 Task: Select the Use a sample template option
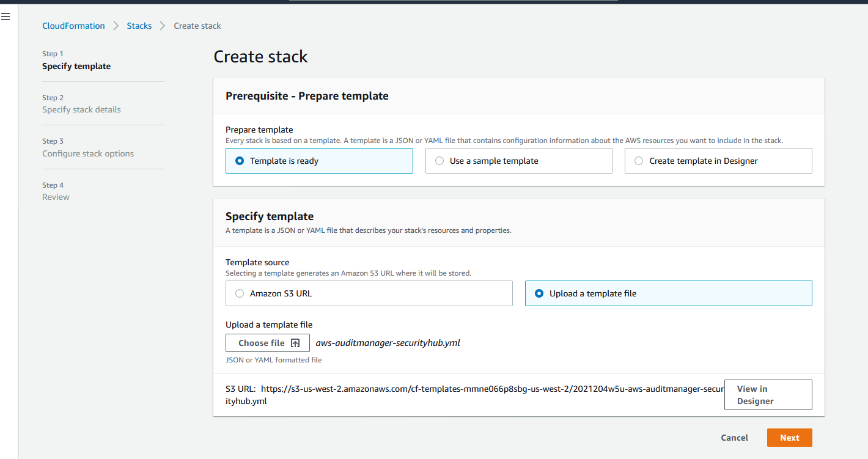click(518, 161)
